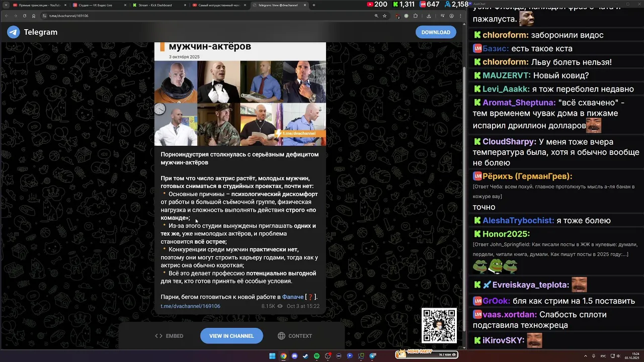Follow the Фапаче hyperlink
Image resolution: width=644 pixels, height=362 pixels.
coord(293,297)
